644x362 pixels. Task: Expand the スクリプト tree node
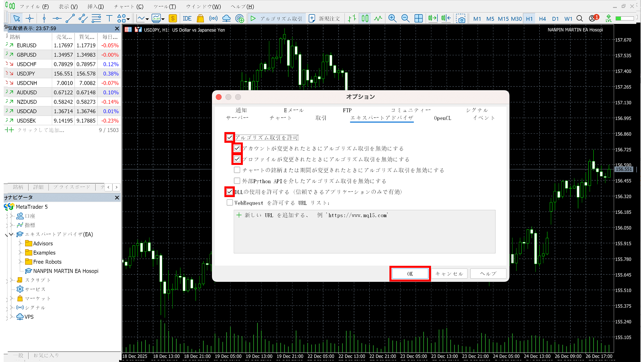(x=12, y=280)
